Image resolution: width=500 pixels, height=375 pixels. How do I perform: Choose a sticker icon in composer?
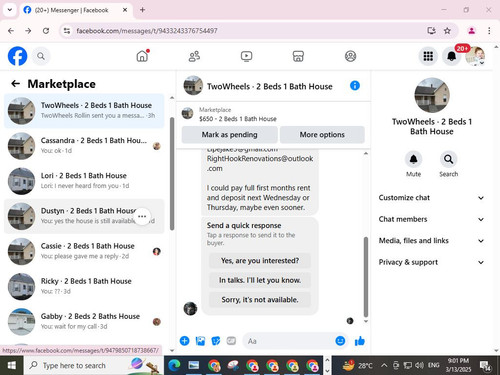216,341
